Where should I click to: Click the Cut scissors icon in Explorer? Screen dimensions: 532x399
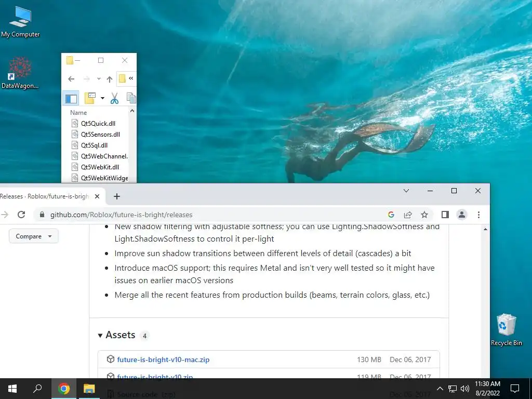coord(114,98)
